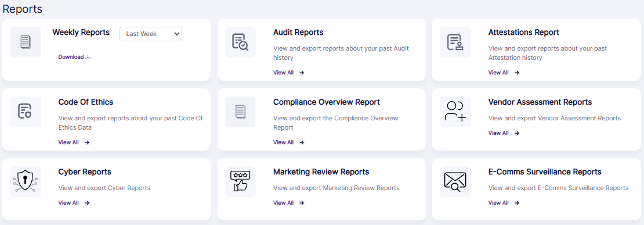Click the past Attestation history description
Image resolution: width=644 pixels, height=225 pixels.
point(548,53)
